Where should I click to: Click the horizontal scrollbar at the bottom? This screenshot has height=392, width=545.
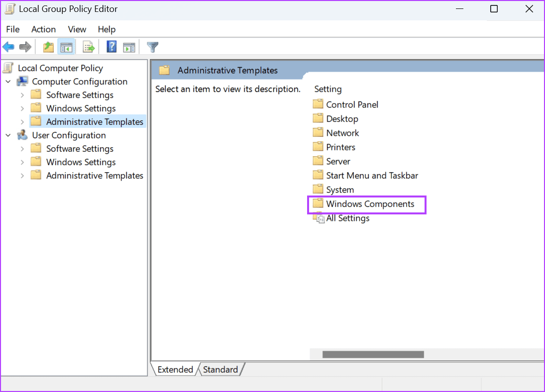(x=372, y=354)
